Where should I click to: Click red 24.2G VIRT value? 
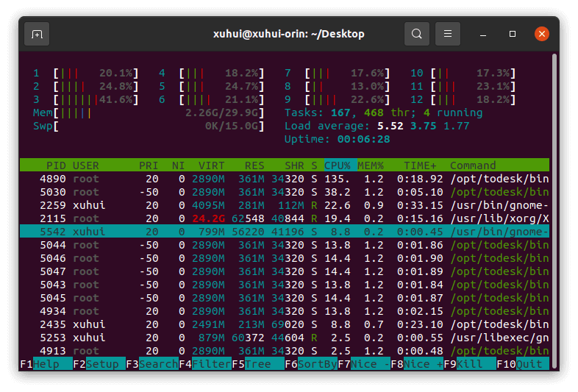pos(208,218)
